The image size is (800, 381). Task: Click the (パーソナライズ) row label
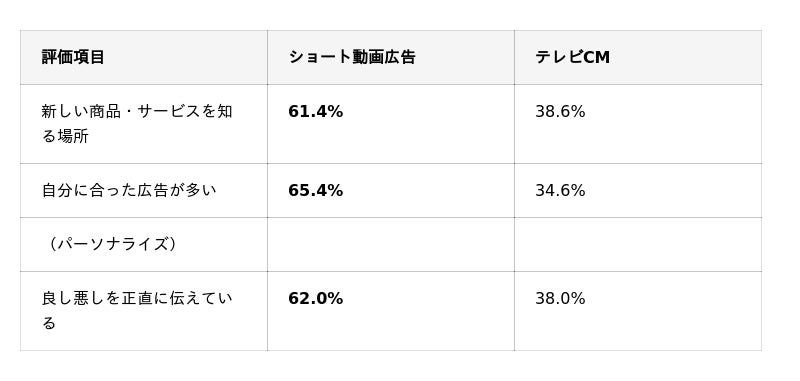pyautogui.click(x=111, y=244)
